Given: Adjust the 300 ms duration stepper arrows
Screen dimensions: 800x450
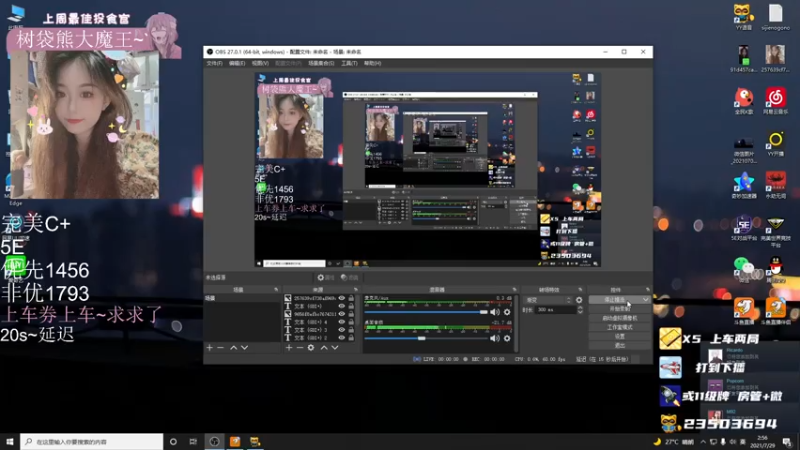Looking at the screenshot, I should point(580,310).
